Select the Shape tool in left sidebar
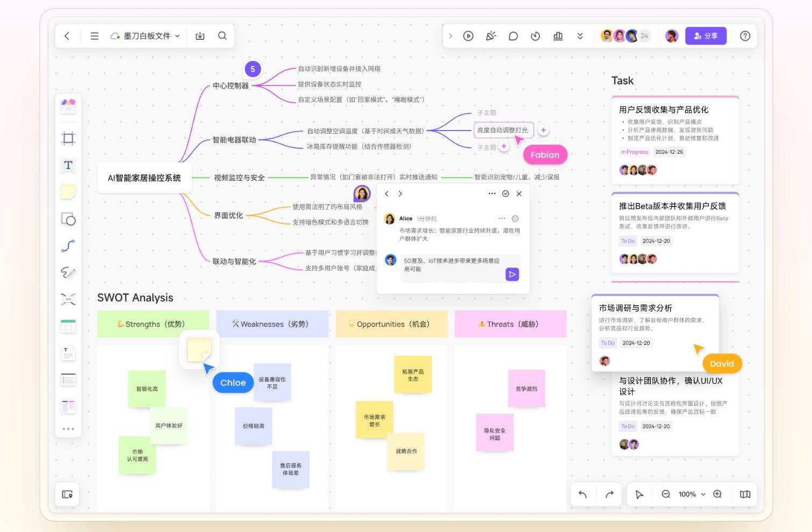This screenshot has height=532, width=812. pyautogui.click(x=68, y=219)
